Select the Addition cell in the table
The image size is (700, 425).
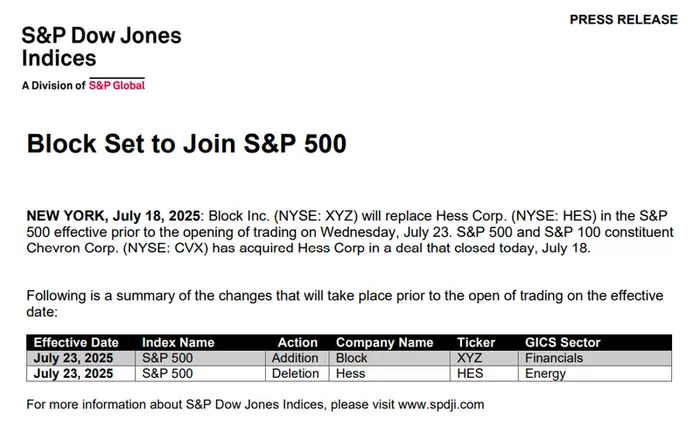tap(295, 358)
